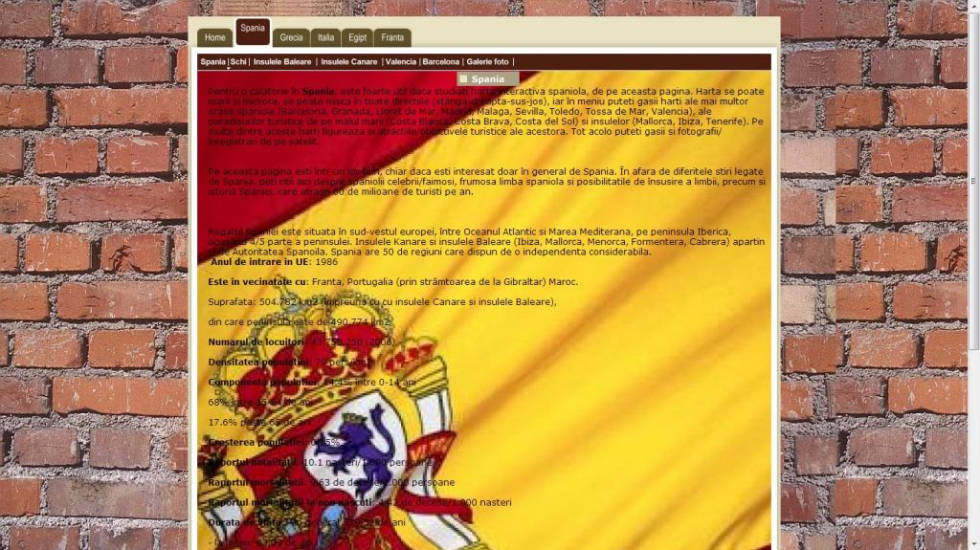Click Spania in the dark submenu bar
Screen dimensions: 980x550
tap(212, 61)
